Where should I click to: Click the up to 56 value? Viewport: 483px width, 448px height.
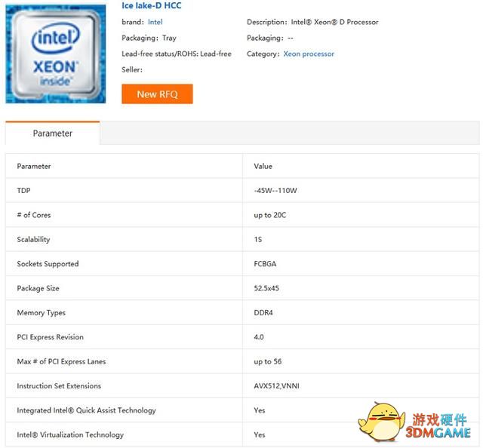point(268,361)
